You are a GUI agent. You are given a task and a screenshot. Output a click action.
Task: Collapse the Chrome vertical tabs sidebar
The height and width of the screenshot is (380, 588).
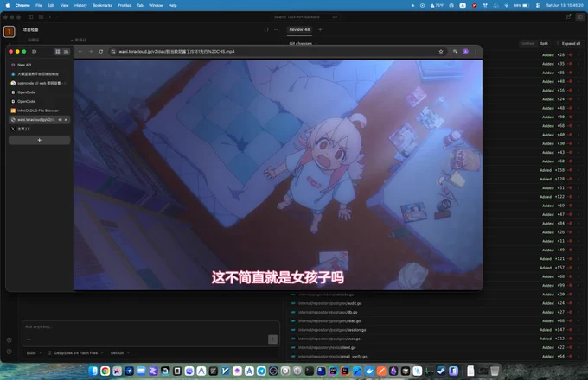click(x=34, y=51)
